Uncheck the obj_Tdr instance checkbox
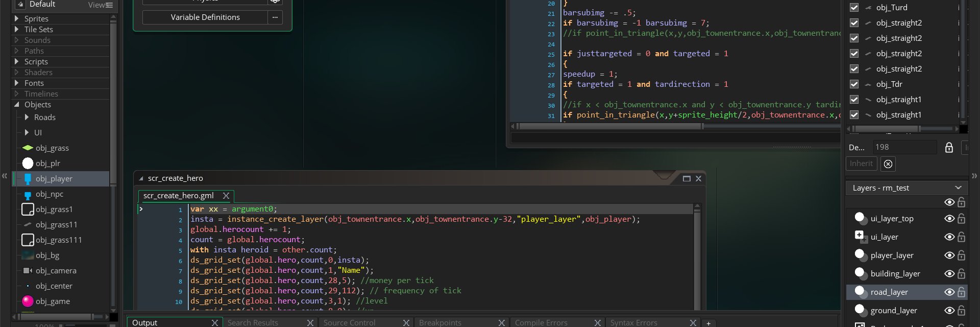The height and width of the screenshot is (327, 980). pyautogui.click(x=854, y=84)
